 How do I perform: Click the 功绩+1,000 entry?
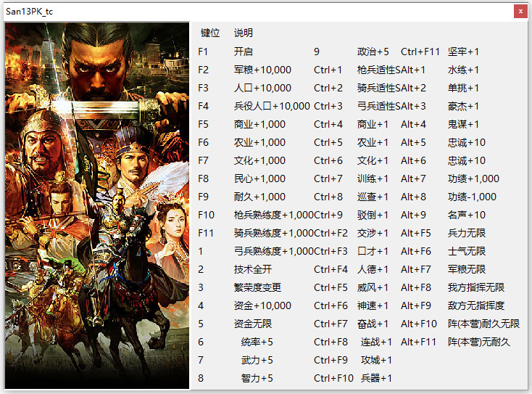click(473, 178)
